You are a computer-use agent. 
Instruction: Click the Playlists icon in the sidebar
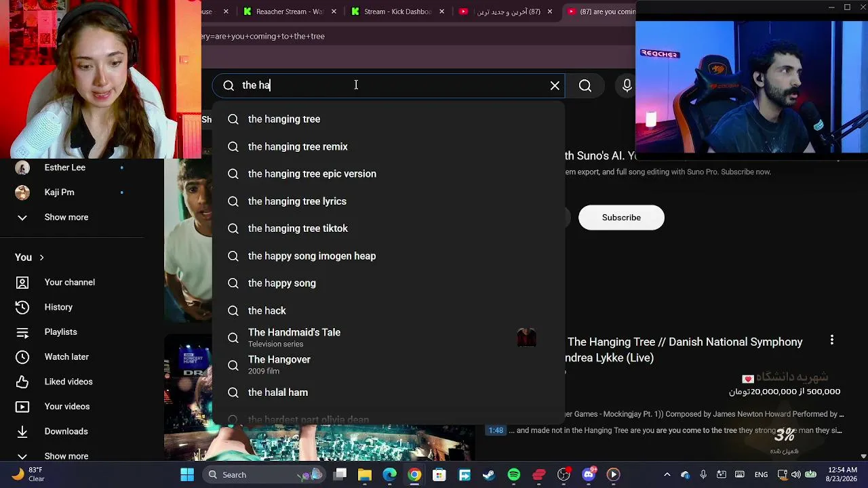[x=22, y=332]
